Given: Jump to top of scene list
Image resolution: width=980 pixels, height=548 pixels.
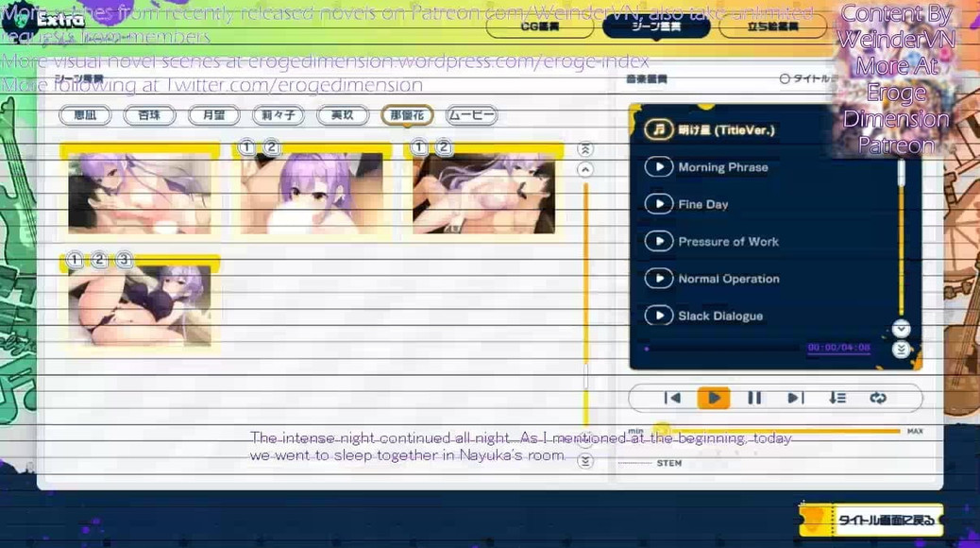Looking at the screenshot, I should [585, 149].
